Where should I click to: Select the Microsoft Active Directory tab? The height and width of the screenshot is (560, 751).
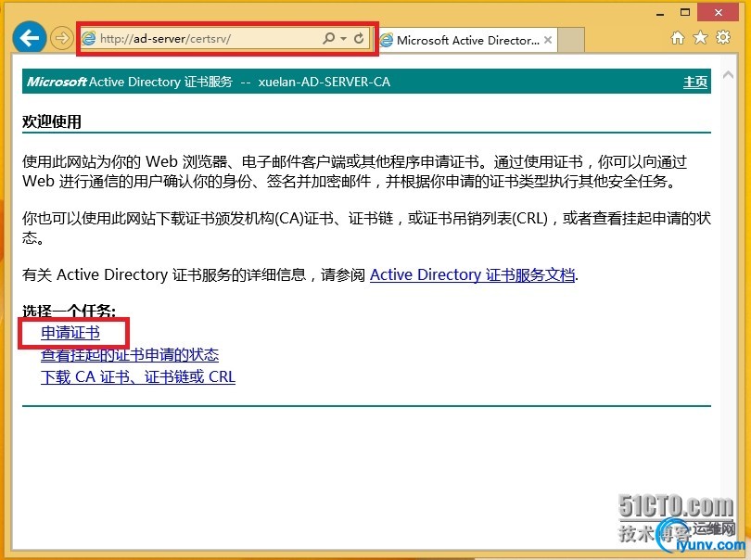[x=467, y=40]
